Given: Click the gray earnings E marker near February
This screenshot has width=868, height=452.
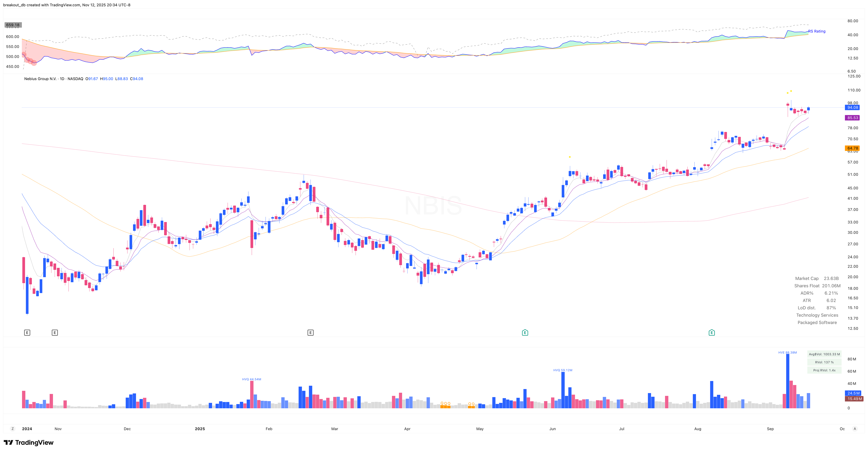Looking at the screenshot, I should point(311,332).
